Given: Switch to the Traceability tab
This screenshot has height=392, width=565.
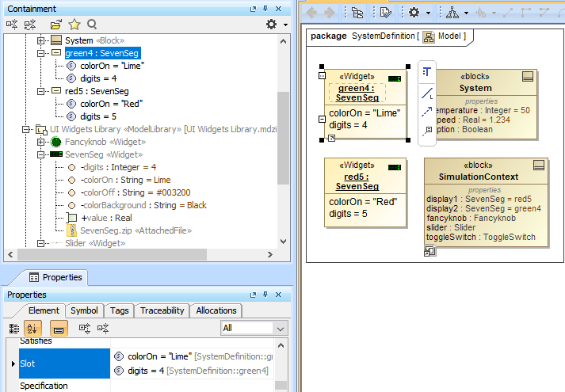Looking at the screenshot, I should [x=162, y=310].
